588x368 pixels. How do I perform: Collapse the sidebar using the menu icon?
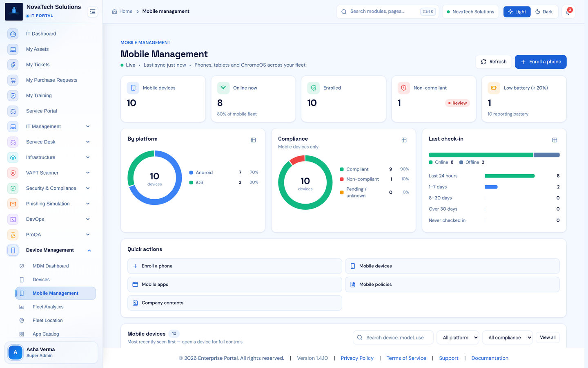pyautogui.click(x=93, y=12)
